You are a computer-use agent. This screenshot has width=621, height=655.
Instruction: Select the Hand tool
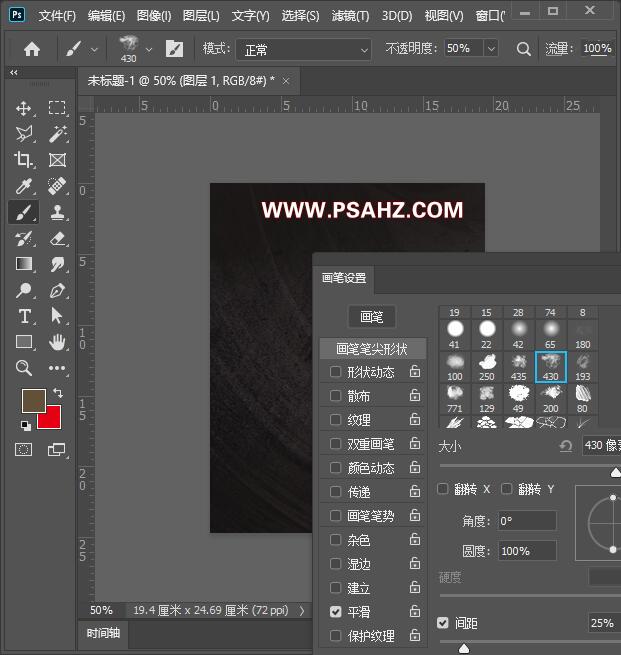point(57,342)
